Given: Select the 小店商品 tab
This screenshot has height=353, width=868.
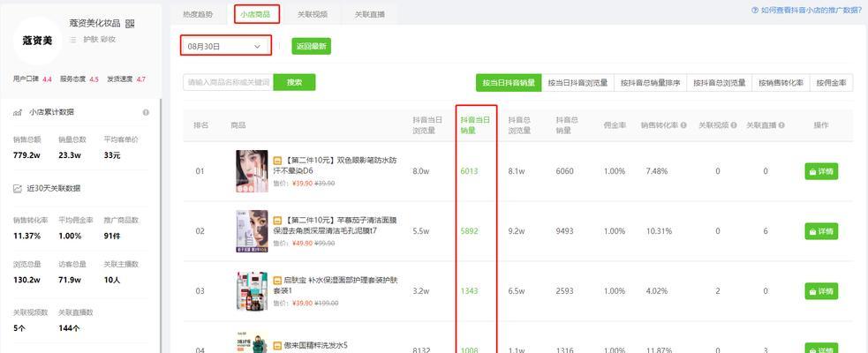Looking at the screenshot, I should pyautogui.click(x=255, y=14).
